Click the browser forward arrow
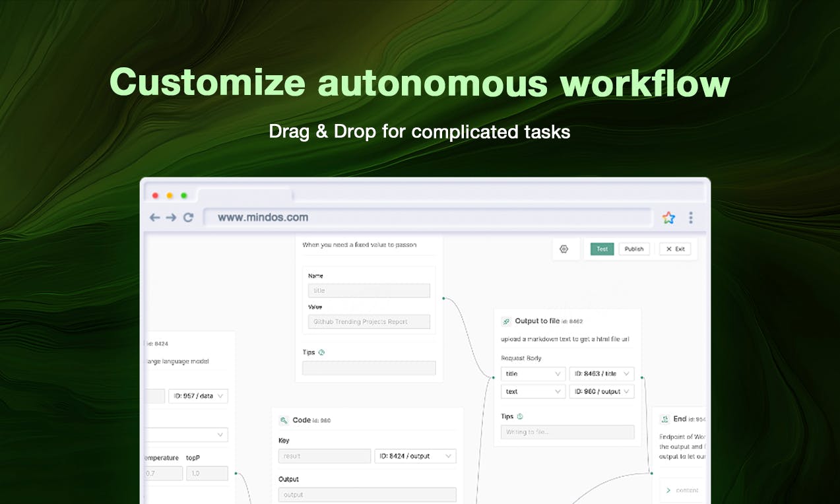Image resolution: width=840 pixels, height=504 pixels. point(171,217)
